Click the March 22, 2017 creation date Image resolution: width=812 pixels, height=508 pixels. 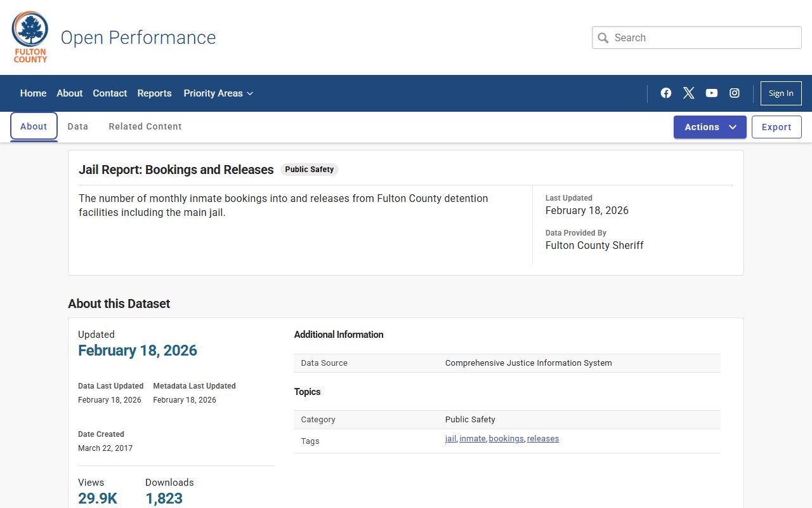pyautogui.click(x=105, y=448)
